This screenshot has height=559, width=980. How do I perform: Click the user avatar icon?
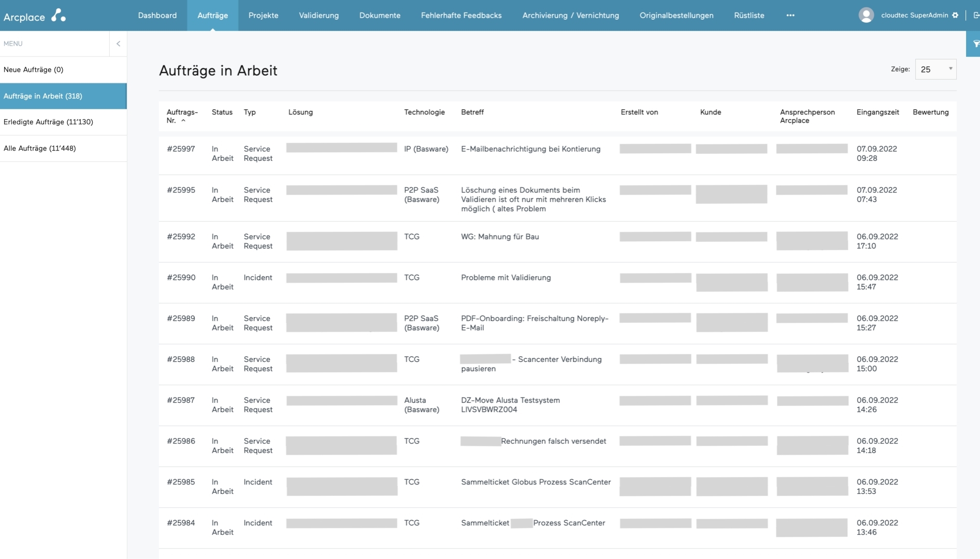click(x=866, y=16)
